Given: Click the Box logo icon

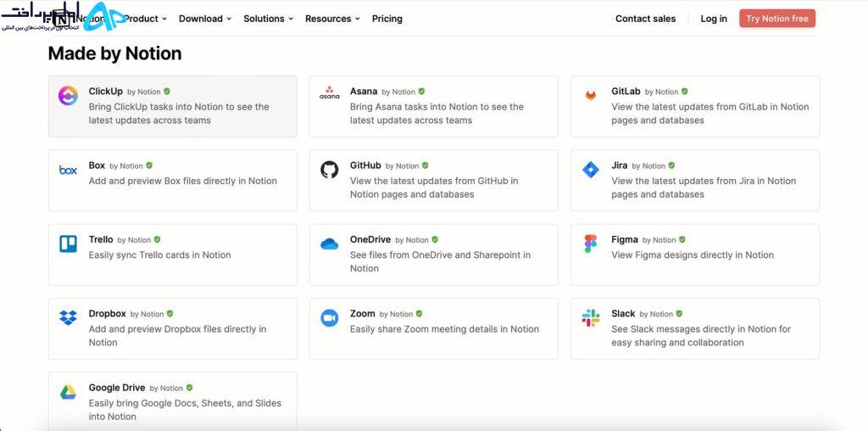Looking at the screenshot, I should [68, 170].
